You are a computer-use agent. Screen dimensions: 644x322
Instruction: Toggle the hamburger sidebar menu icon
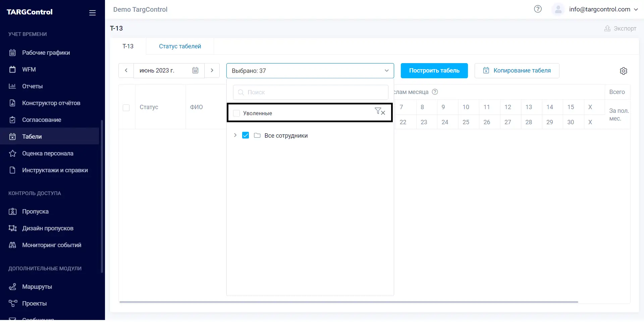pyautogui.click(x=92, y=13)
